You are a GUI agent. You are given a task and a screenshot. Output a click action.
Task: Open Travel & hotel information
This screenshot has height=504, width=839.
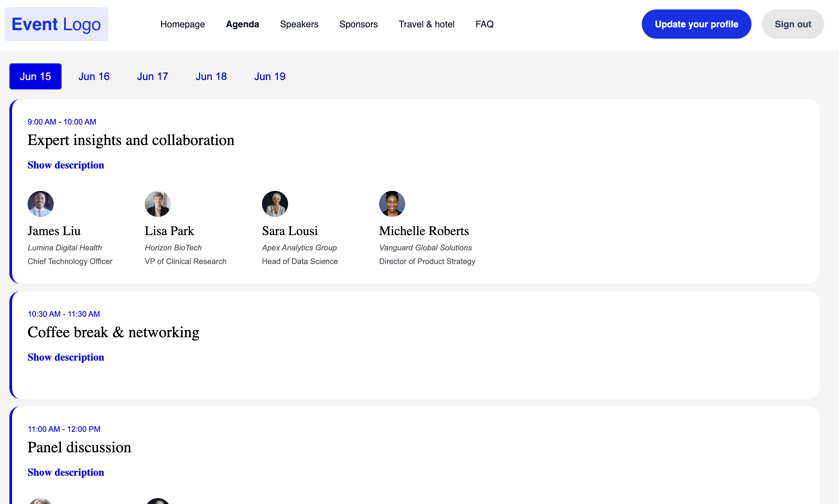tap(426, 24)
